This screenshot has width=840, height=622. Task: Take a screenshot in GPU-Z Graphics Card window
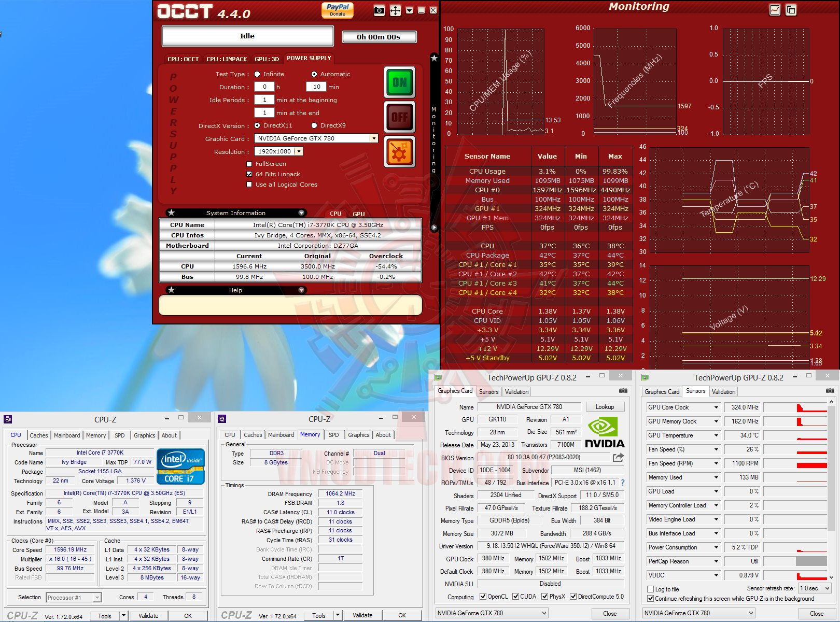[623, 391]
